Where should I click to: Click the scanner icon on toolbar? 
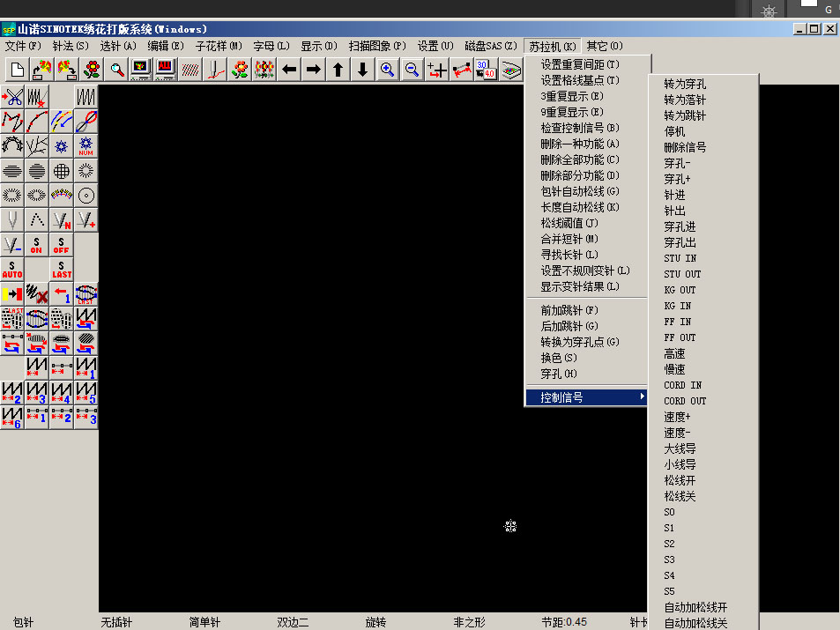511,70
